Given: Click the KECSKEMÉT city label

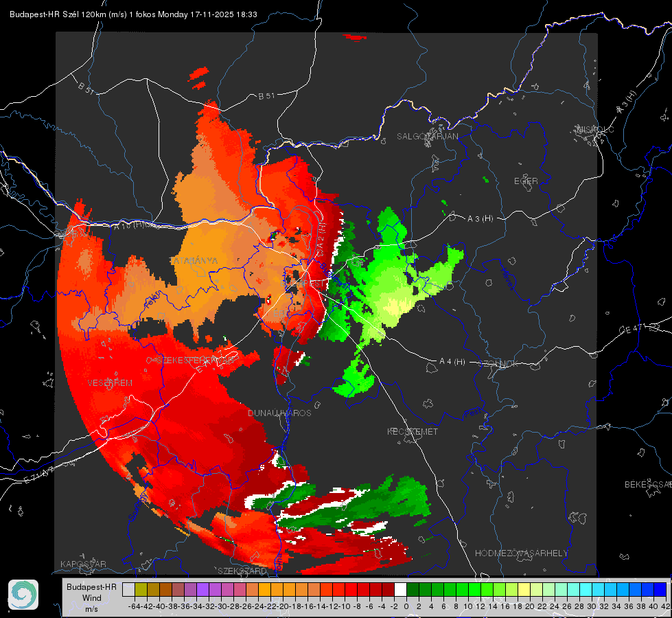Looking at the screenshot, I should click(x=413, y=431).
